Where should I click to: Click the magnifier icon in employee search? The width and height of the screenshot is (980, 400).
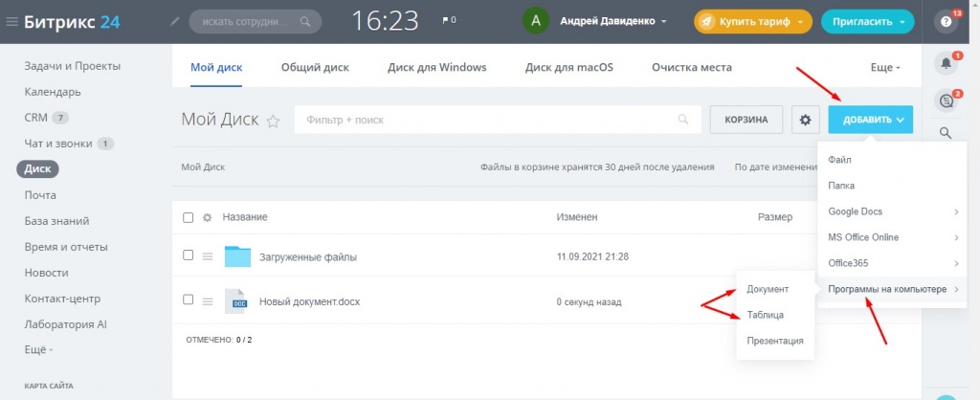pos(305,21)
